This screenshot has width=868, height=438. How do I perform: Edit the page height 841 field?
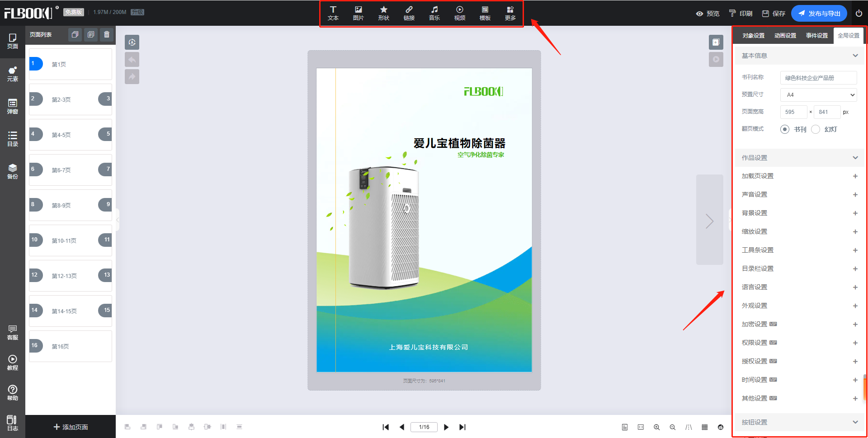coord(827,112)
